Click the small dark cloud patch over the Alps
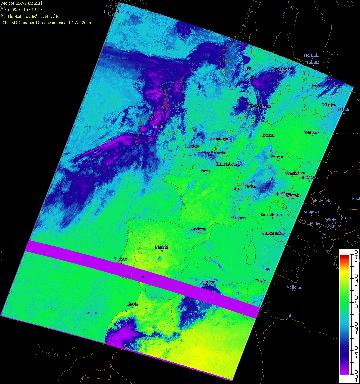 pos(267,186)
